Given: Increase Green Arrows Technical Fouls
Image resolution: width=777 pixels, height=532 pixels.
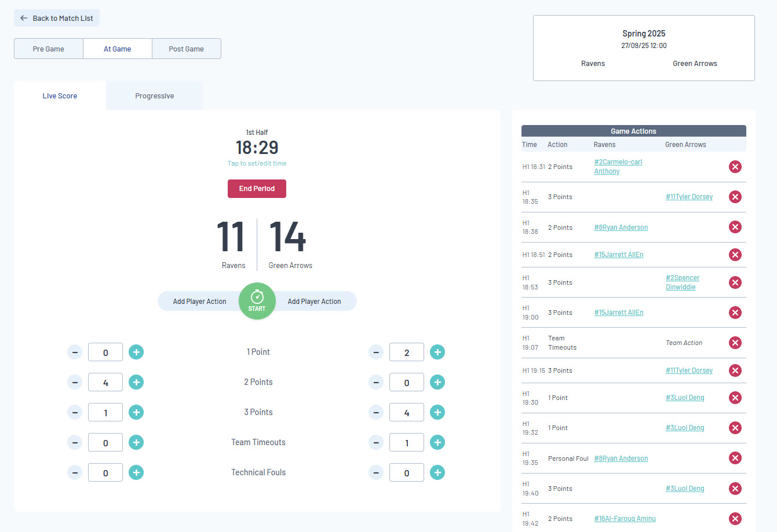Looking at the screenshot, I should 437,472.
